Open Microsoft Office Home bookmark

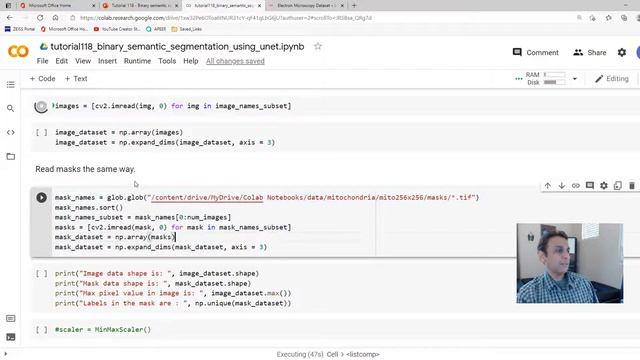click(64, 29)
